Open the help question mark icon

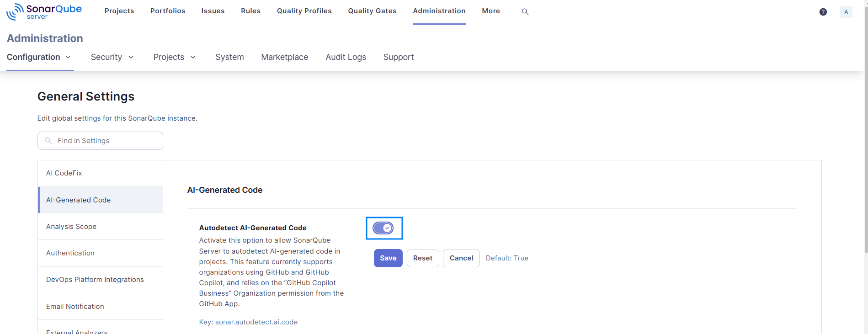823,12
